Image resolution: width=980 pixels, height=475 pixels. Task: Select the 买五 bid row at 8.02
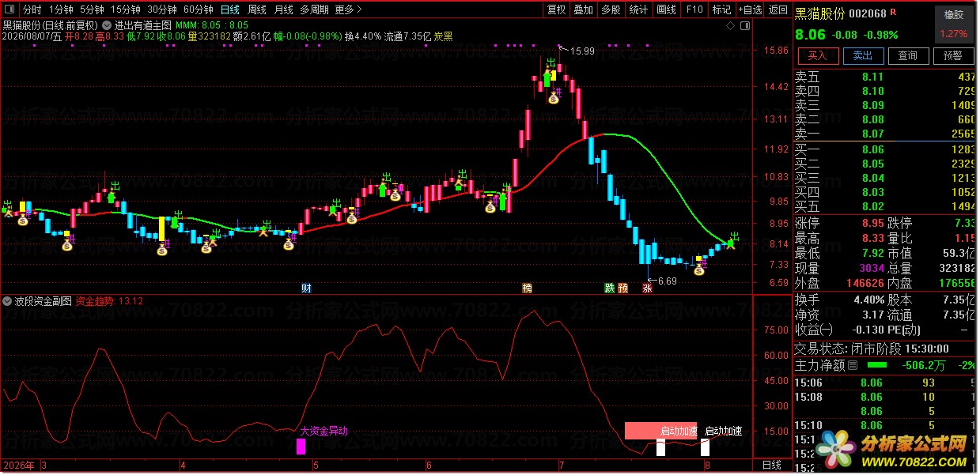pos(885,206)
